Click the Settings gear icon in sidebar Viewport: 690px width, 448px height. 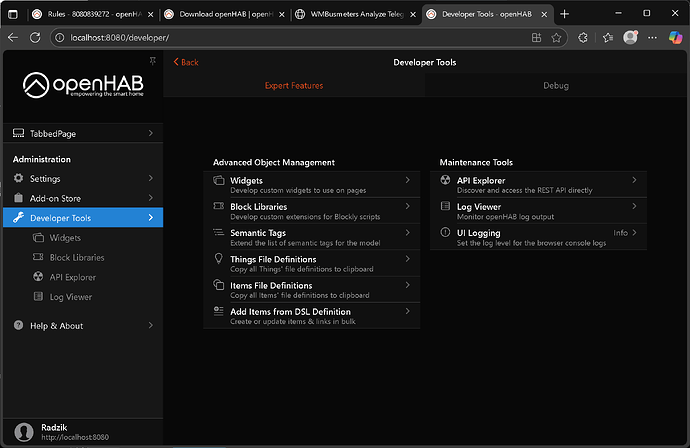[x=19, y=179]
